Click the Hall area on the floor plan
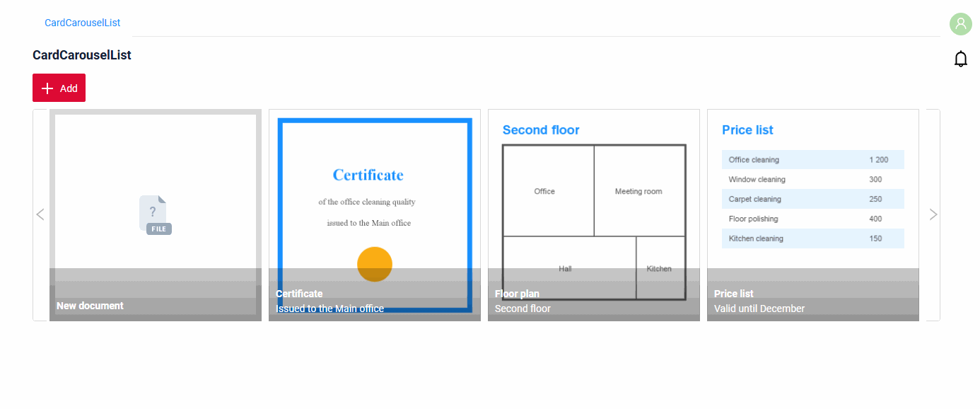 pos(569,268)
